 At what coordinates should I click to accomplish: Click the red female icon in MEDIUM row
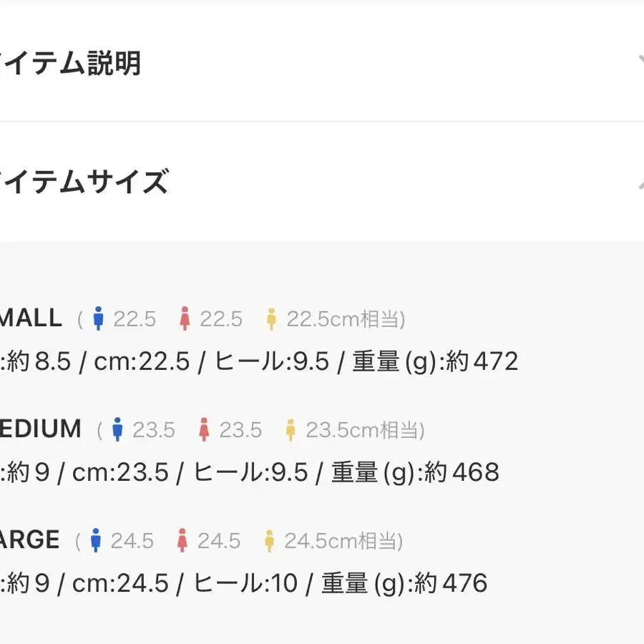204,429
